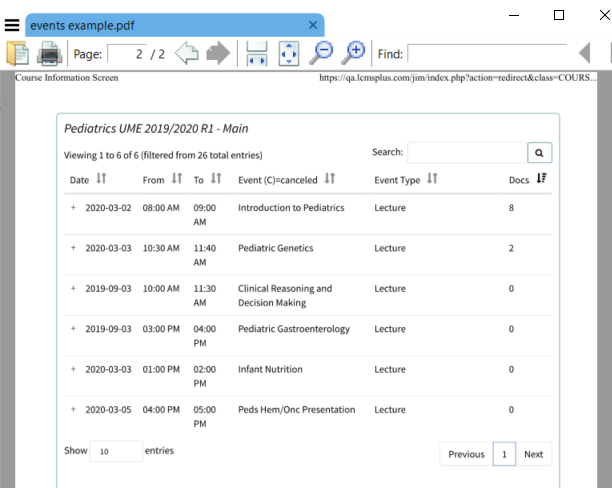Expand the Infant Nutrition row
The image size is (612, 488).
click(73, 369)
